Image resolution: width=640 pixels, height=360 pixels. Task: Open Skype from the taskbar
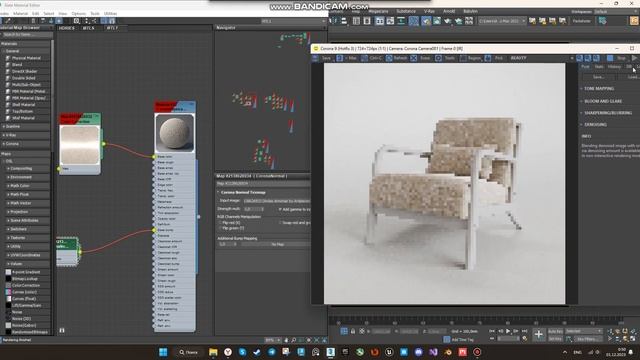click(242, 352)
